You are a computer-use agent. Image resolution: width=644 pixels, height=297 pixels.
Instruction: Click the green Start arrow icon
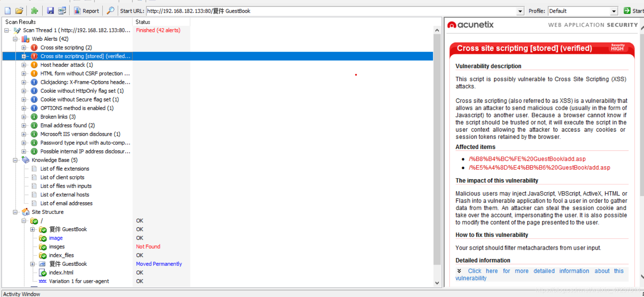[627, 11]
